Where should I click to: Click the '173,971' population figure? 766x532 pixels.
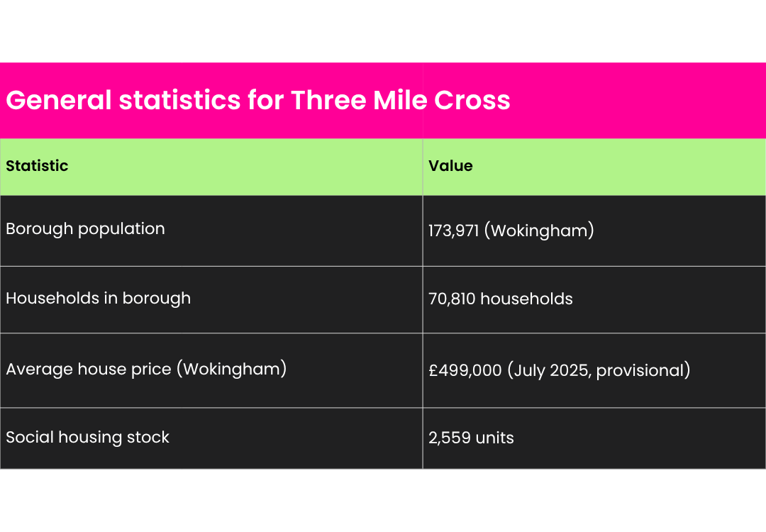pyautogui.click(x=453, y=231)
